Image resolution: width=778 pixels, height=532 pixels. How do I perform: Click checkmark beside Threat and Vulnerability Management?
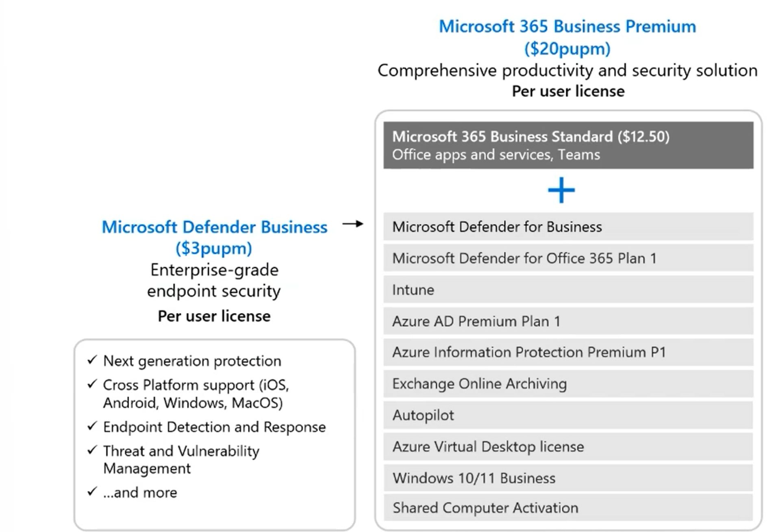point(92,450)
